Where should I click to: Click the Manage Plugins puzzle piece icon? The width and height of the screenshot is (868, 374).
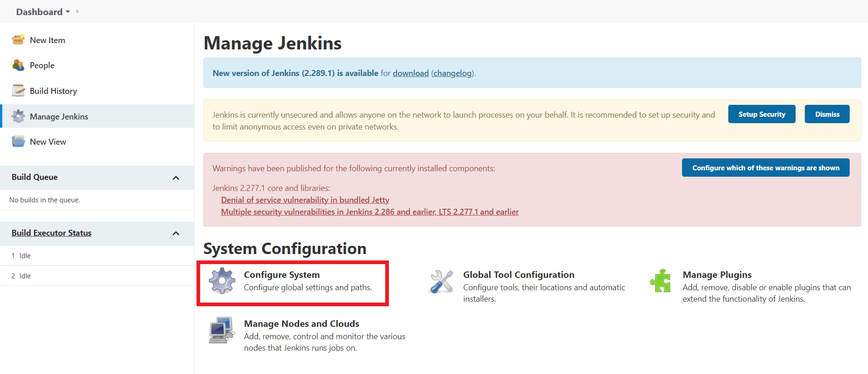660,281
